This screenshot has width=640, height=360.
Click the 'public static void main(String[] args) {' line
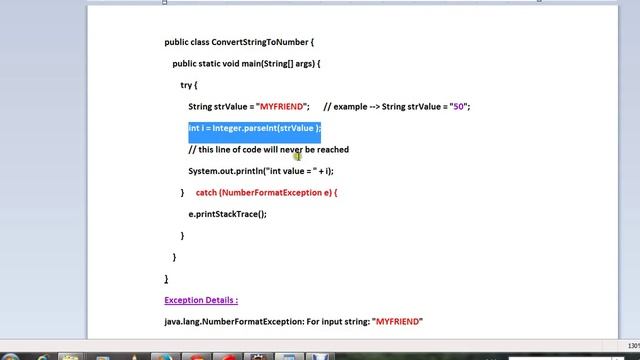click(x=246, y=64)
